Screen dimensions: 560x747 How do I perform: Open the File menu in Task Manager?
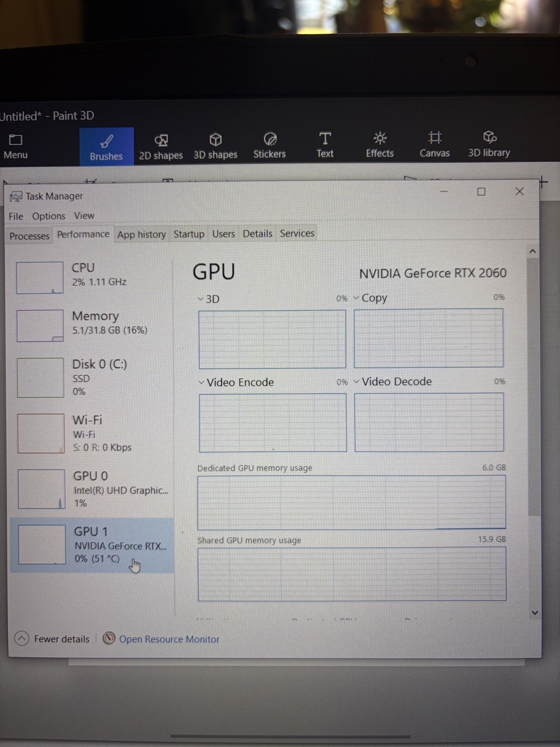coord(16,216)
